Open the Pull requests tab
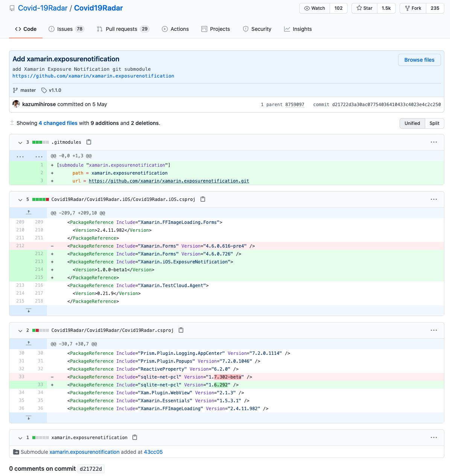The image size is (450, 476). [123, 29]
